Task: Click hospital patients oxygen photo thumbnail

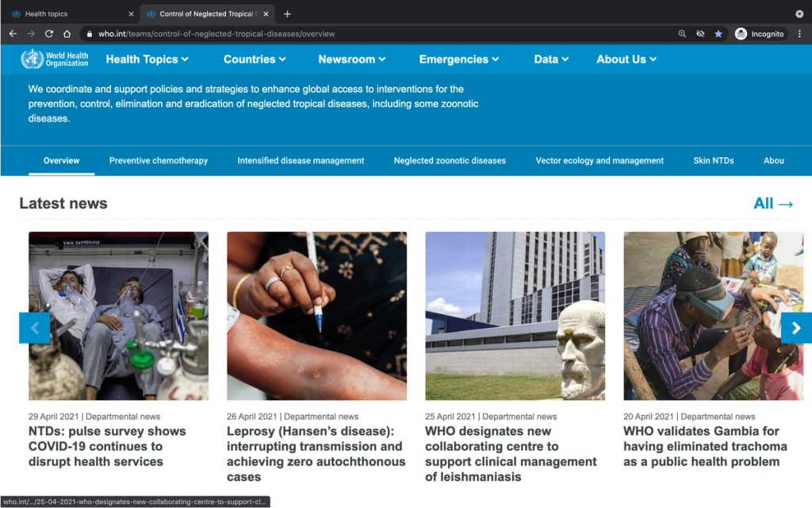Action: [119, 316]
